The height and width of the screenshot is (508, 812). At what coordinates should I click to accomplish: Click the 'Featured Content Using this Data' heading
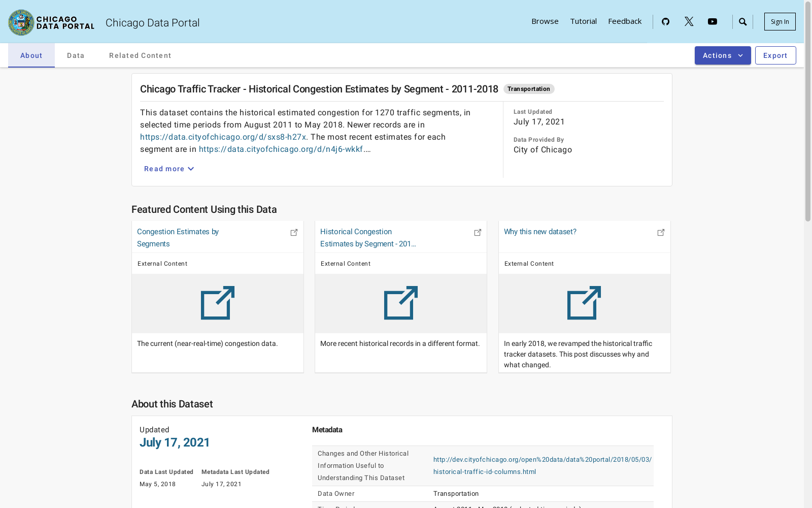[204, 209]
